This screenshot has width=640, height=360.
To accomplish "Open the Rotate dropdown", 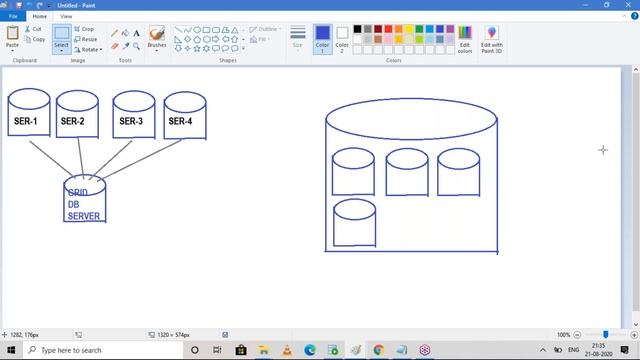I will (x=88, y=49).
